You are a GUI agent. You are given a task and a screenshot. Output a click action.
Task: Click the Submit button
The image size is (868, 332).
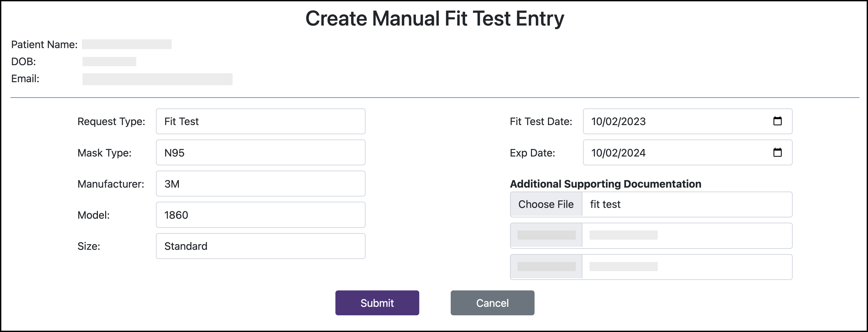(377, 303)
